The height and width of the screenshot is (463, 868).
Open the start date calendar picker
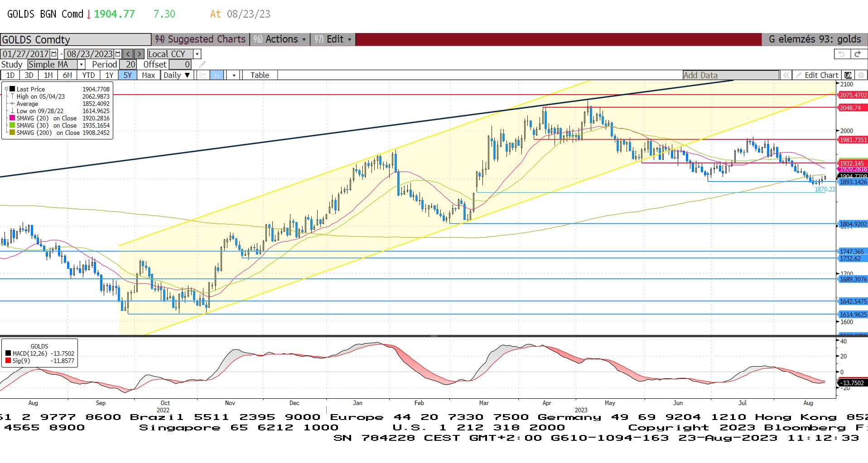(54, 54)
